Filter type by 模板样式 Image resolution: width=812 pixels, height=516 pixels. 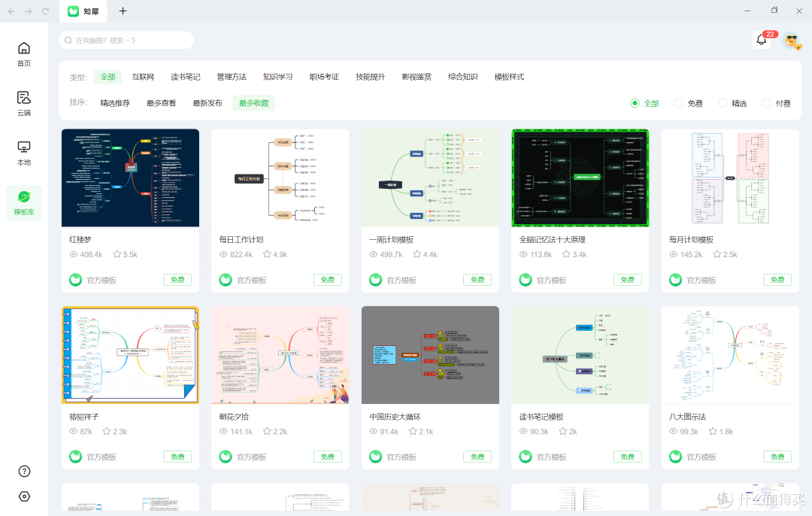pos(509,77)
